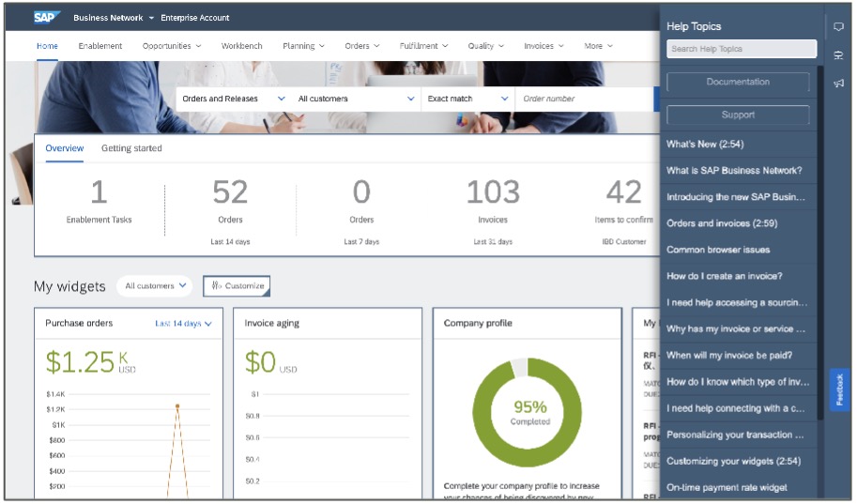Open the Planning menu

[x=303, y=46]
